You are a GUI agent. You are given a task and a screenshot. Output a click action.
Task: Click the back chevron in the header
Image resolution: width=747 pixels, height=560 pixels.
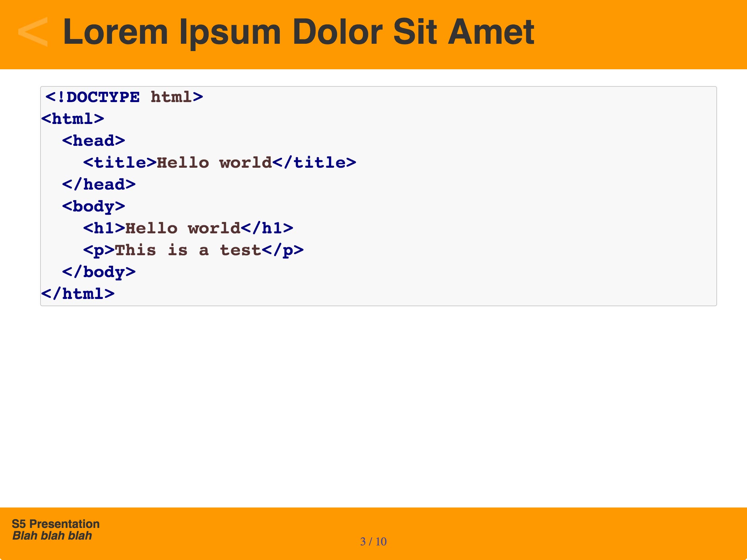point(33,32)
